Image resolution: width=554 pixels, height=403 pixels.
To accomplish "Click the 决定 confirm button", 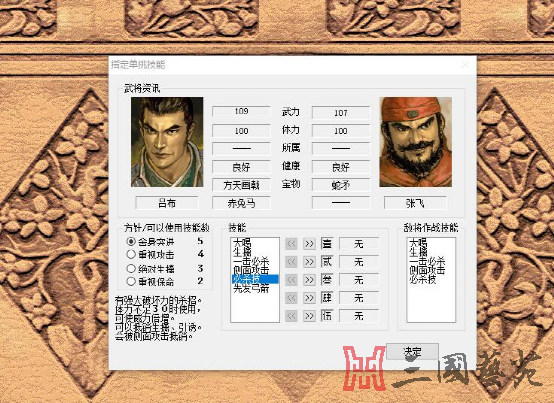I will pyautogui.click(x=412, y=351).
